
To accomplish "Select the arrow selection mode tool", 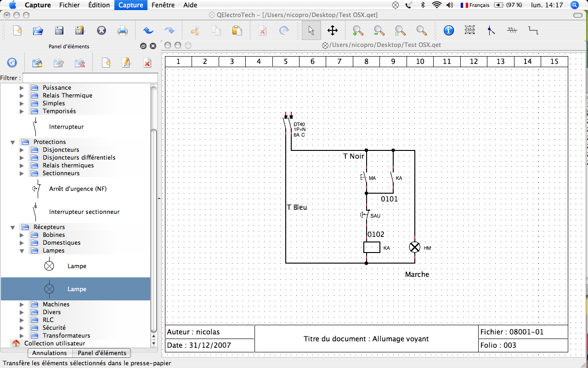I will (311, 31).
